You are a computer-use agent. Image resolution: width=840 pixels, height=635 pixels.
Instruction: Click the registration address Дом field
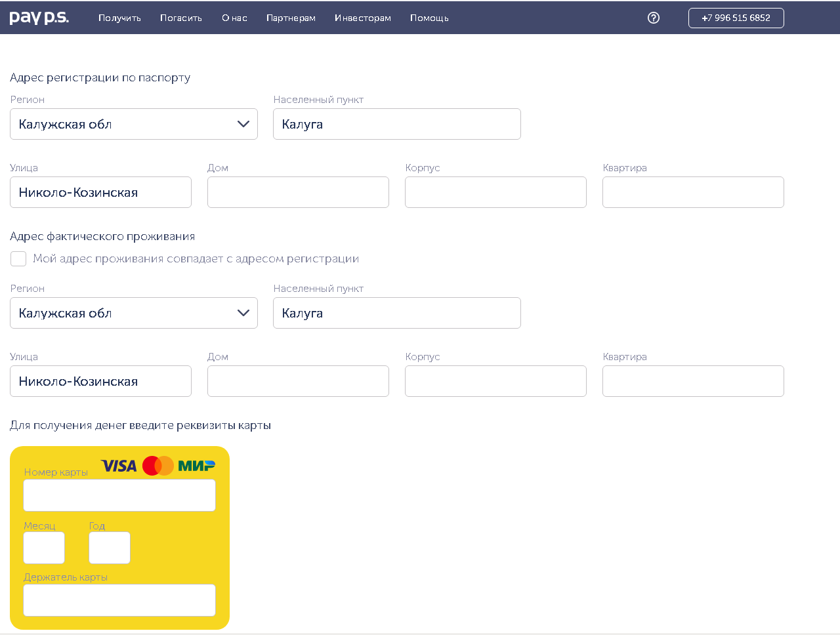click(x=298, y=192)
